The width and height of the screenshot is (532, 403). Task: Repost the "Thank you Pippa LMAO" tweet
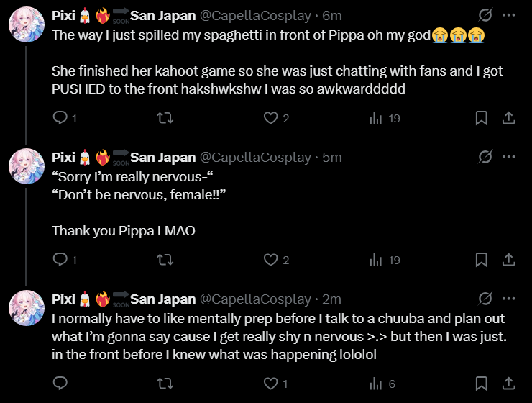tap(165, 260)
